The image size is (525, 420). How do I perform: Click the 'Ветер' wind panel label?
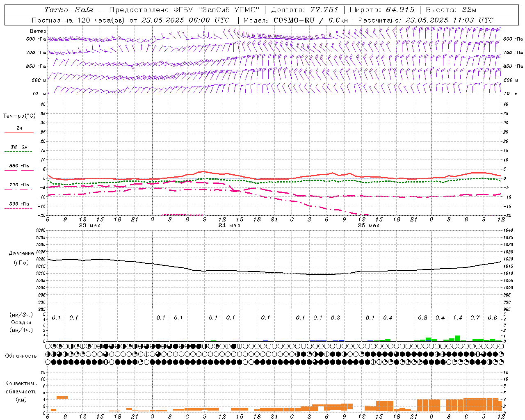coord(38,31)
